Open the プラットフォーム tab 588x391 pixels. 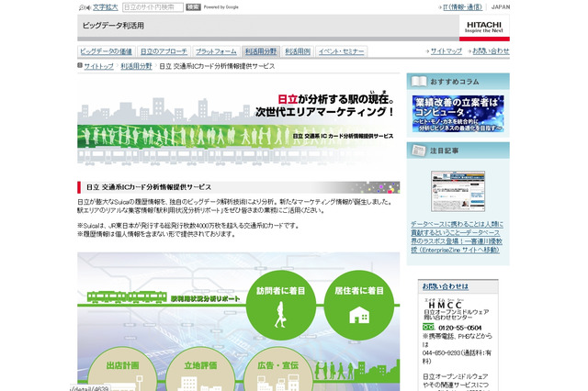click(216, 51)
